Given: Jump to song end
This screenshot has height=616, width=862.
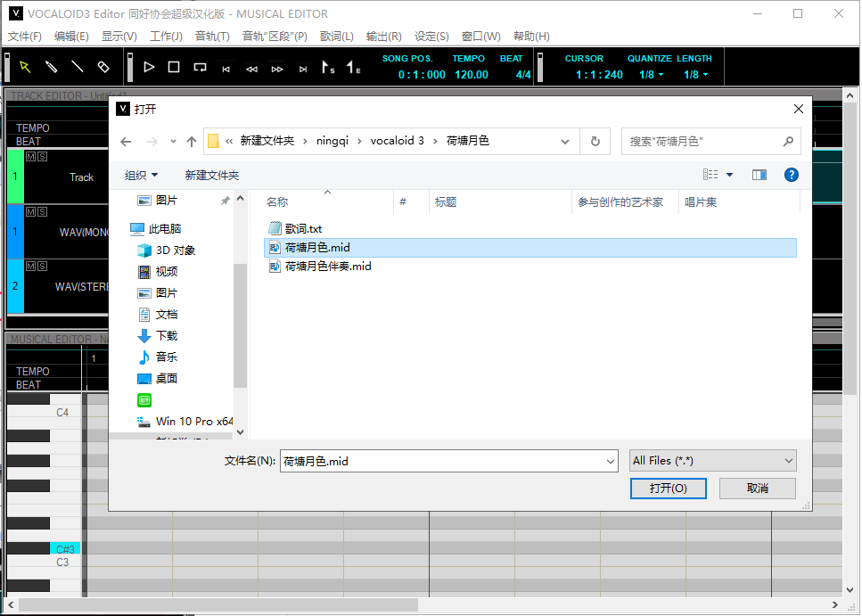Looking at the screenshot, I should coord(303,70).
